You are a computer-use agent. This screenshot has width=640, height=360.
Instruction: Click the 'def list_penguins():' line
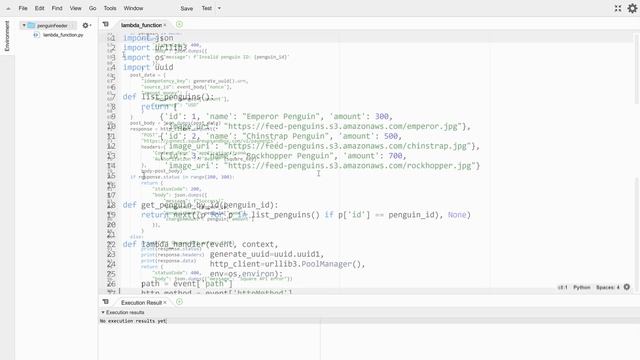(x=169, y=97)
